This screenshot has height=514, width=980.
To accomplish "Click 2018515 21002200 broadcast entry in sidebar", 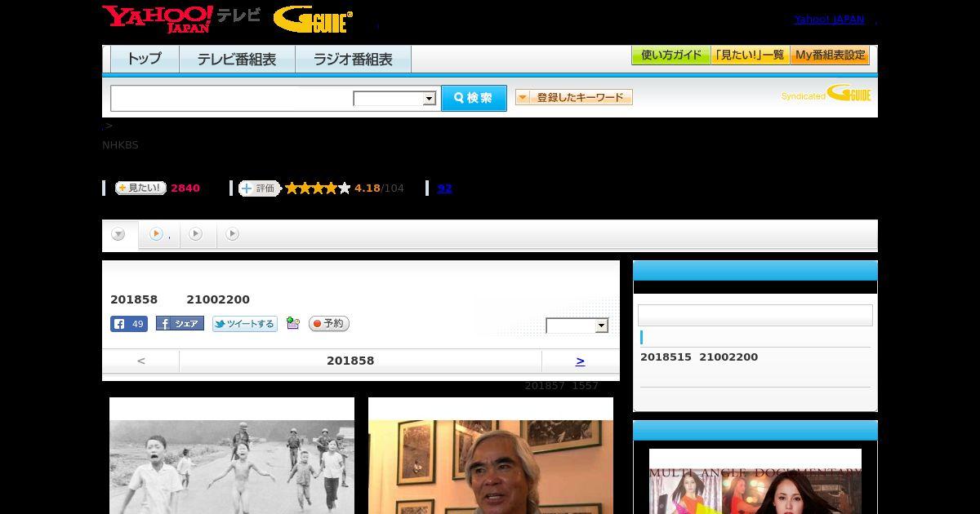I will click(699, 357).
